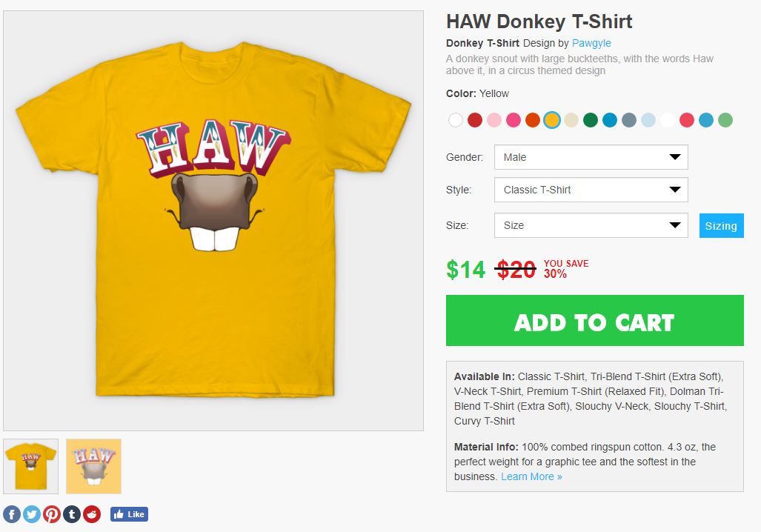The width and height of the screenshot is (761, 532).
Task: Click the Add to Cart button
Action: 594,321
